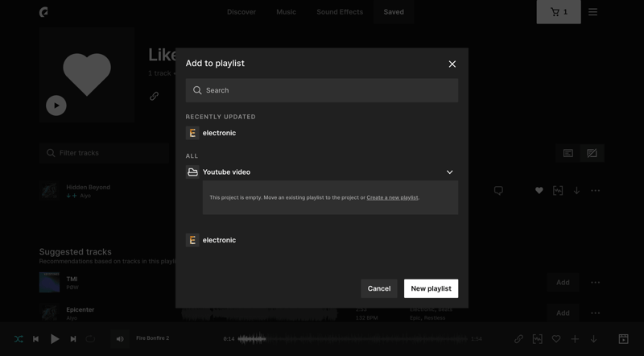Image resolution: width=644 pixels, height=356 pixels.
Task: Click the Filter tracks field
Action: click(x=104, y=153)
